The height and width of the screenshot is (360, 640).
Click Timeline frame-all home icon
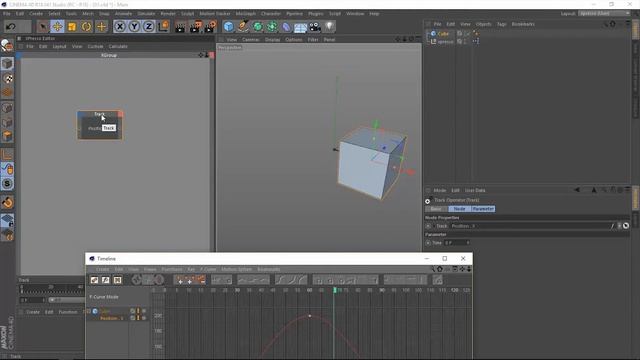[440, 269]
